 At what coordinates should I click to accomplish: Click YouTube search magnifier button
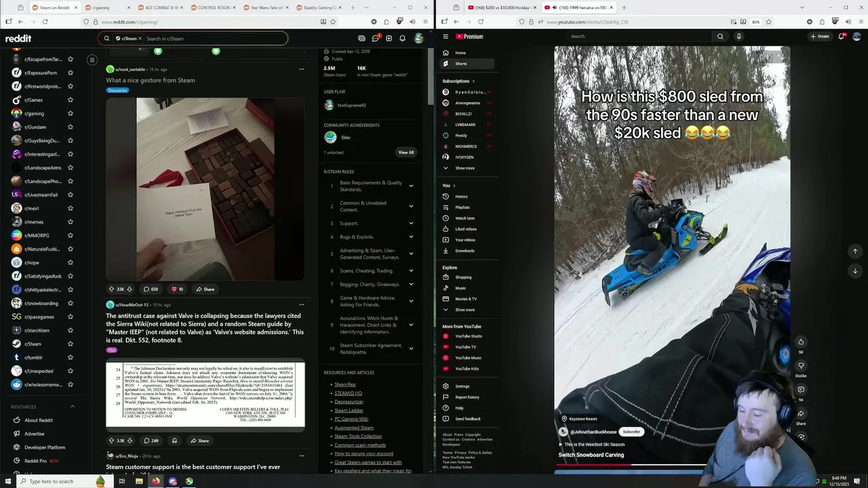click(720, 37)
